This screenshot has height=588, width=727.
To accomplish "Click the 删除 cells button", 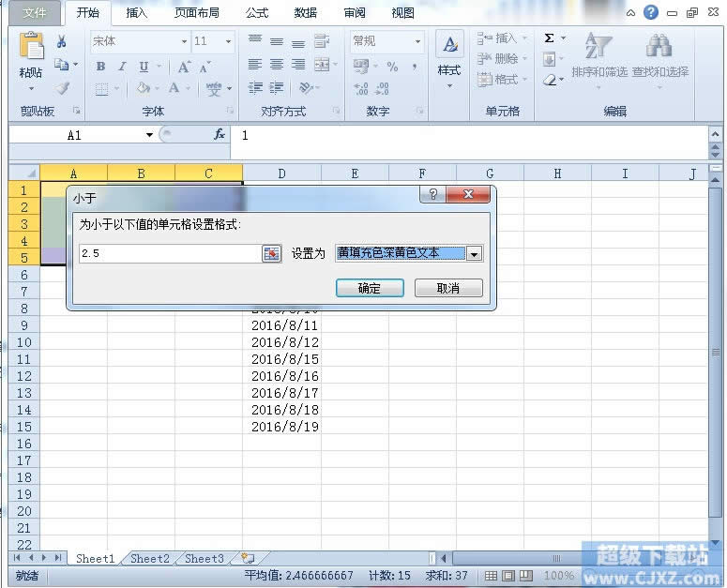I will [498, 59].
